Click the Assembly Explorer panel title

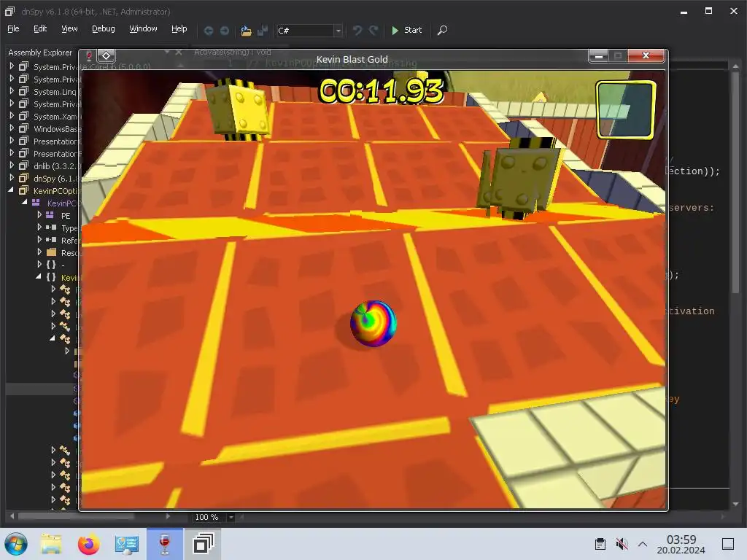[40, 52]
